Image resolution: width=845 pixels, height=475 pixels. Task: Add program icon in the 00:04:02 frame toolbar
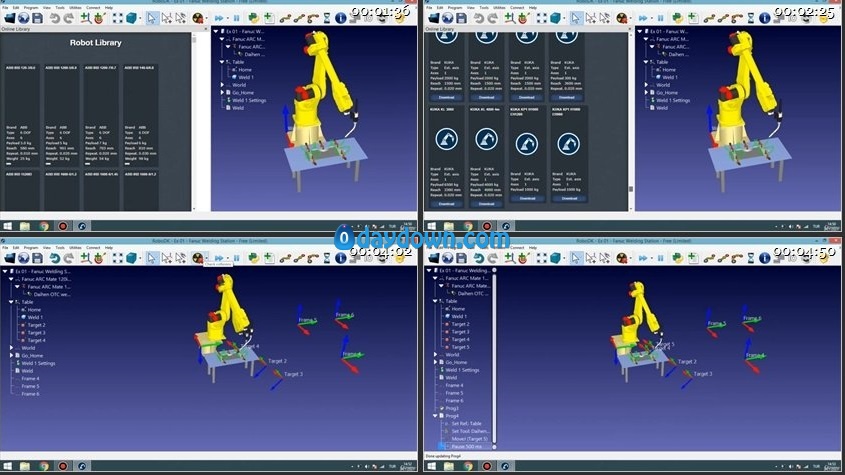(268, 258)
